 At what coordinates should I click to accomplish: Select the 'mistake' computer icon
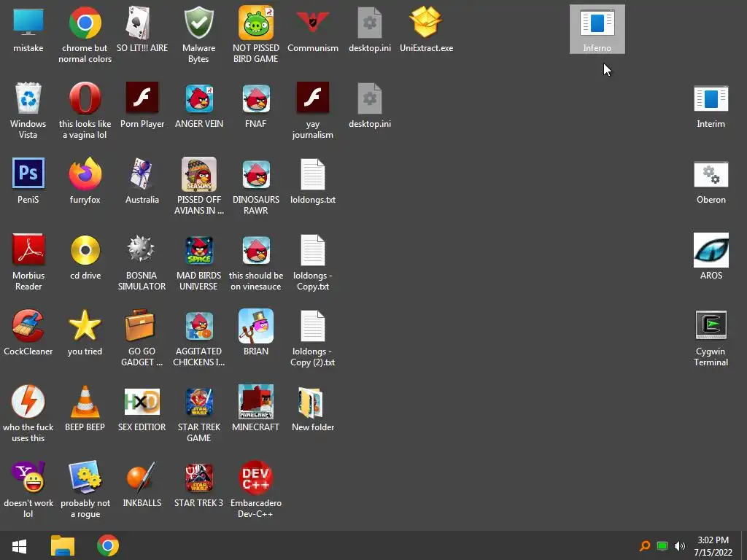28,23
